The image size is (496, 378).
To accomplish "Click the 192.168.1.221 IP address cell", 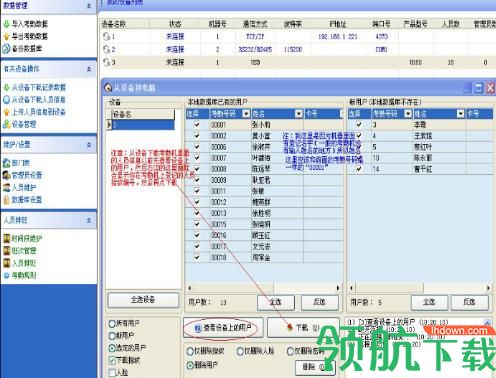I will [338, 36].
